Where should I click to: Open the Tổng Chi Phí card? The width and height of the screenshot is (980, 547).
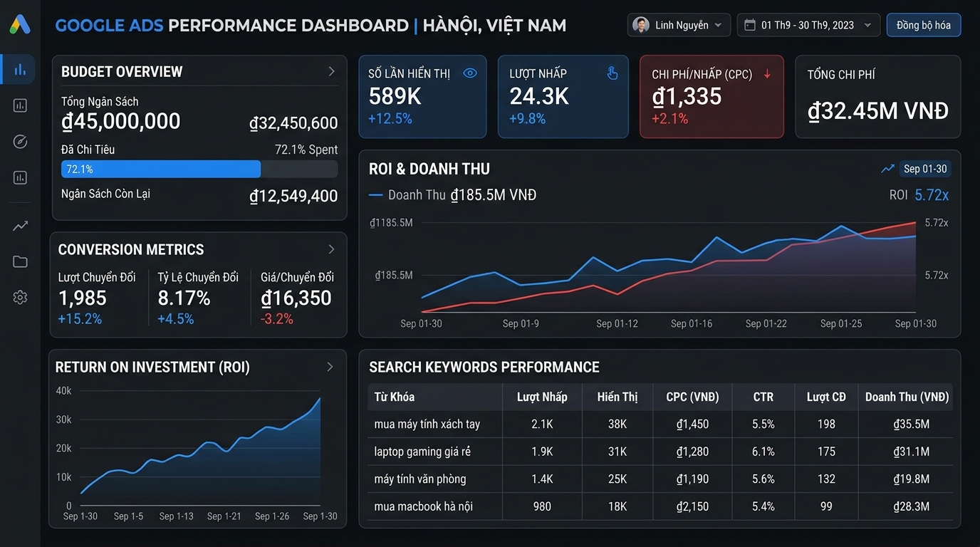[x=878, y=96]
